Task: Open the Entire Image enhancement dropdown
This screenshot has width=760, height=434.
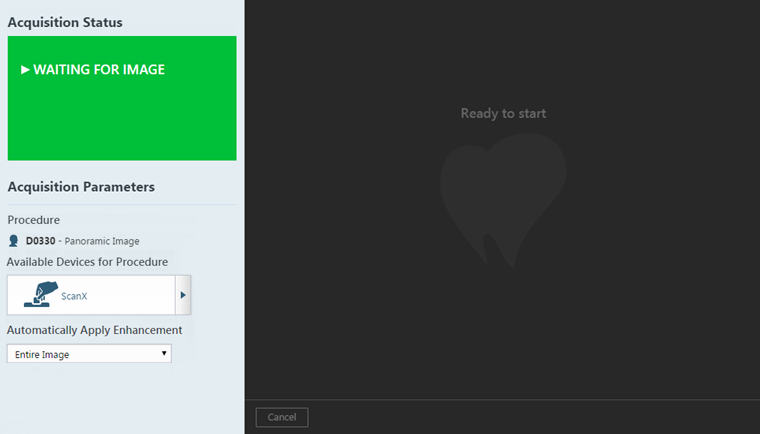Action: click(x=88, y=354)
